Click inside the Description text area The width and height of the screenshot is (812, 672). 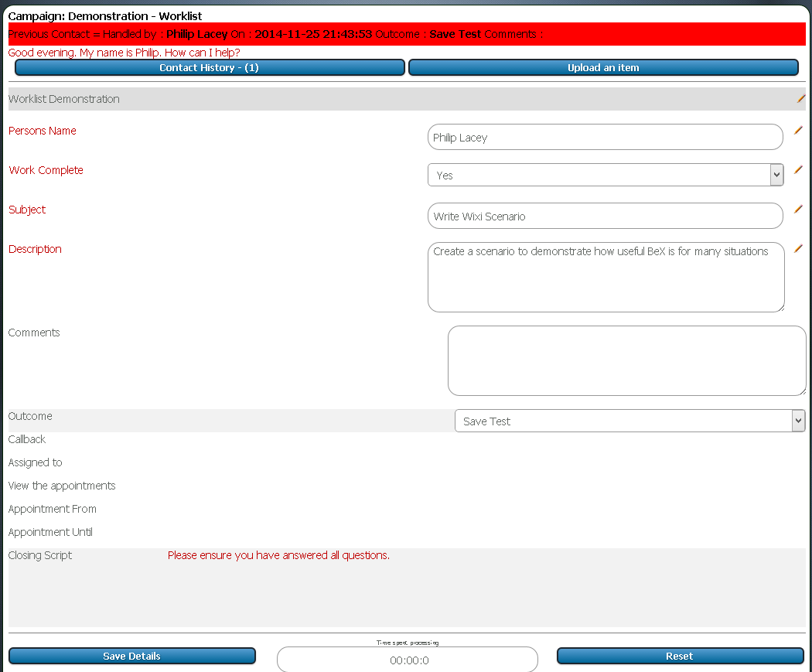(x=605, y=277)
